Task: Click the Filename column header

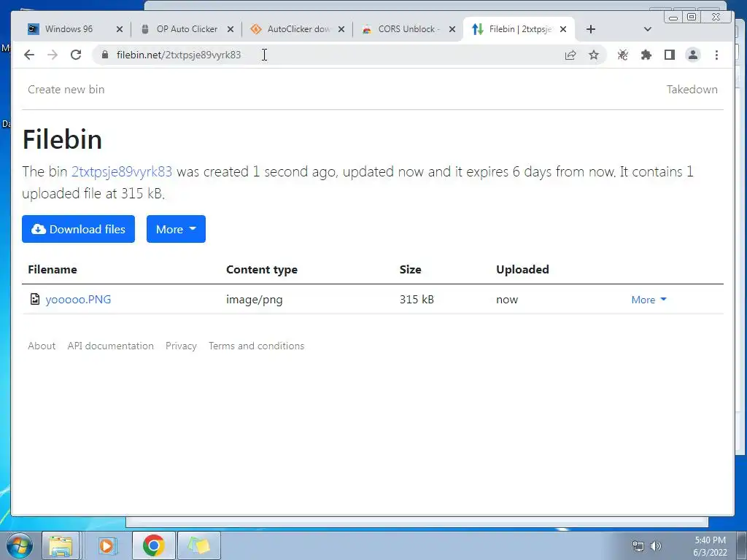Action: pos(53,270)
